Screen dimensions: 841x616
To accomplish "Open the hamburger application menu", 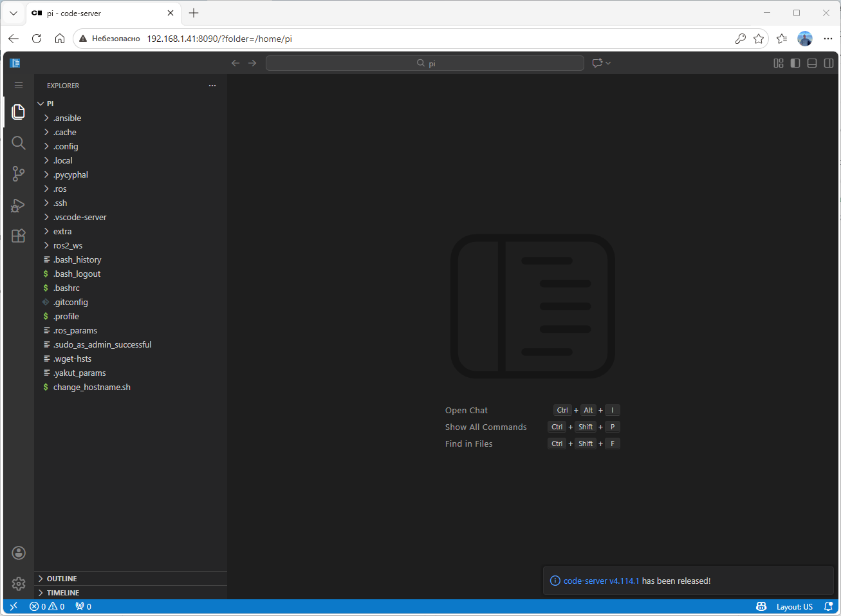I will pos(19,86).
